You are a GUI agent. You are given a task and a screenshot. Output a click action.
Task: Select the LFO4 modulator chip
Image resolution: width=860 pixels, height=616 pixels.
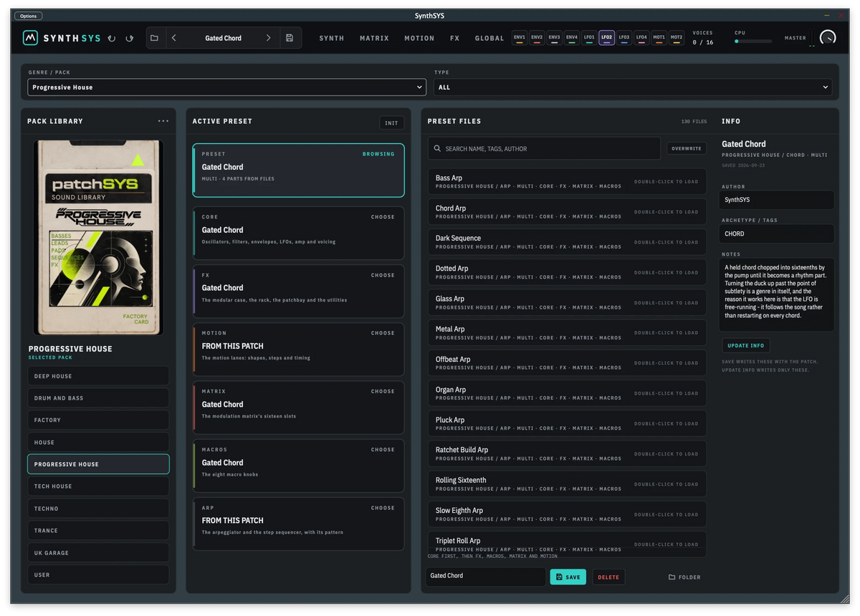click(641, 38)
